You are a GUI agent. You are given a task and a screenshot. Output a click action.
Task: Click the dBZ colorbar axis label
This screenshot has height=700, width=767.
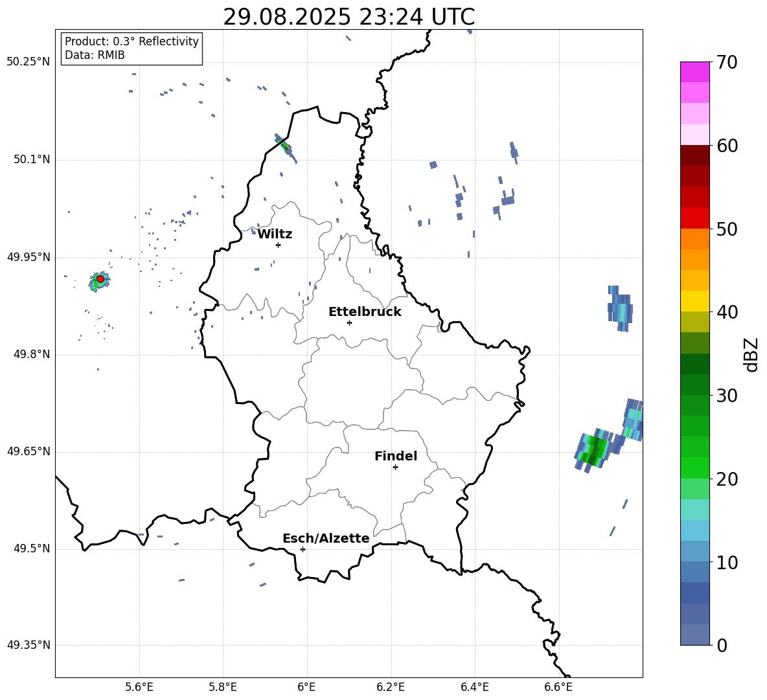pos(752,354)
